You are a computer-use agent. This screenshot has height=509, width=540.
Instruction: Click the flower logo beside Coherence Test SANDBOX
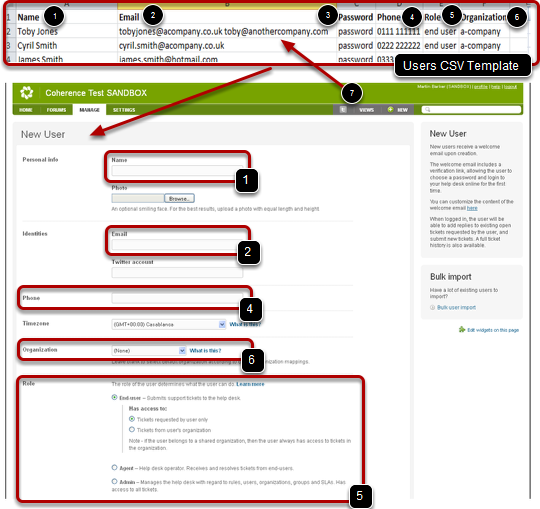[x=27, y=93]
